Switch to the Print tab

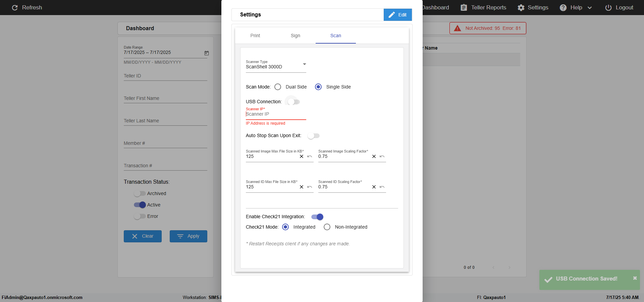point(255,36)
